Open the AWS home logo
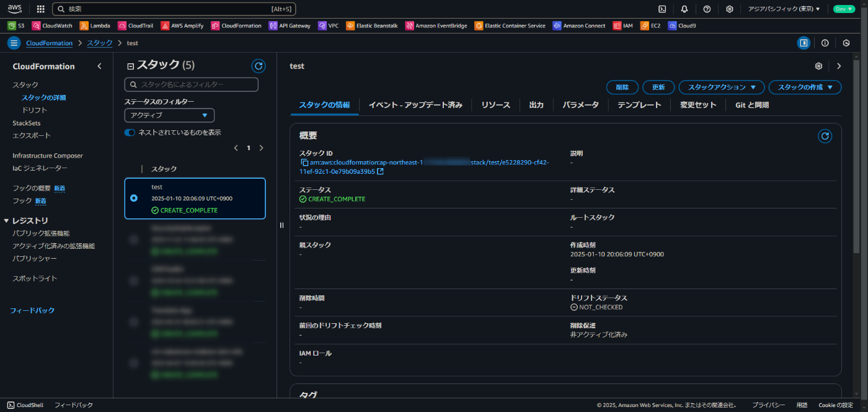The width and height of the screenshot is (868, 412). [x=15, y=9]
